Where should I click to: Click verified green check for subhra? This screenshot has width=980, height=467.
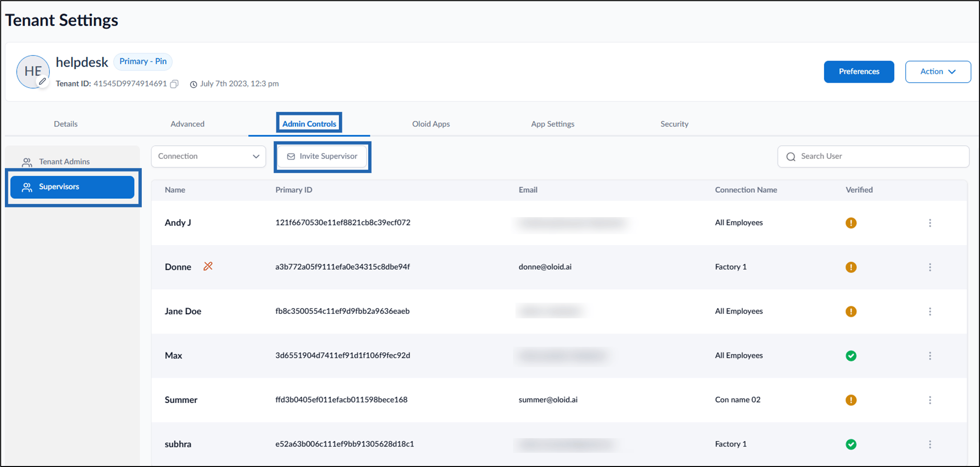coord(851,444)
